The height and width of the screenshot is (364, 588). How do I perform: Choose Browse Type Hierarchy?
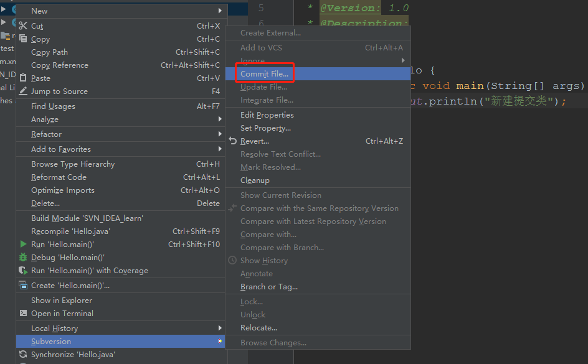pos(120,164)
